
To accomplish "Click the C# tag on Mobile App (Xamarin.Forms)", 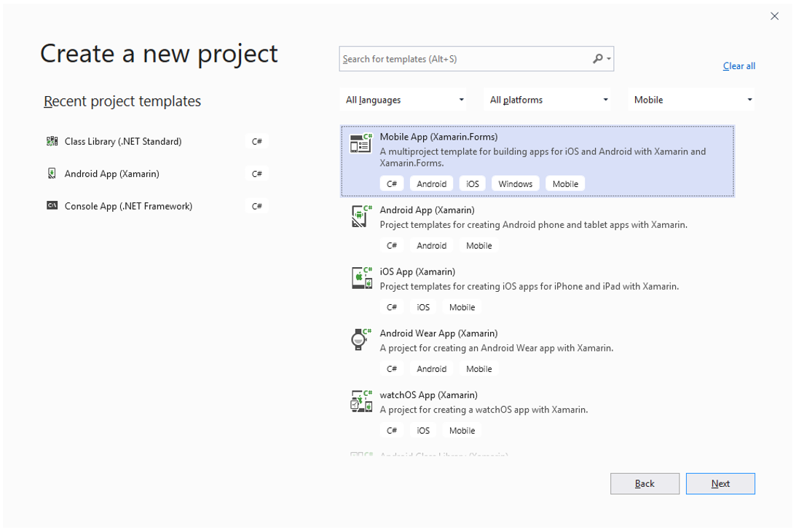I will coord(391,184).
